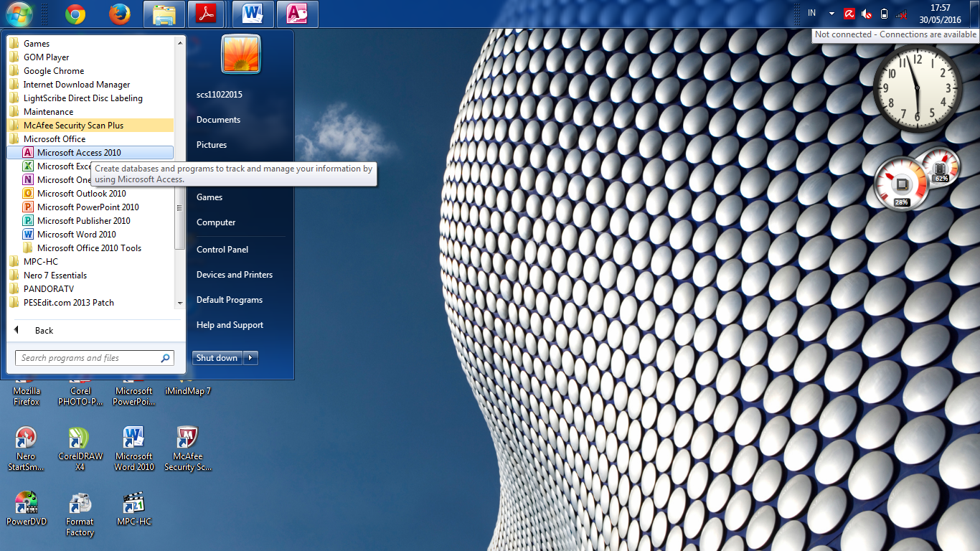
Task: Open Default Programs
Action: coord(230,300)
